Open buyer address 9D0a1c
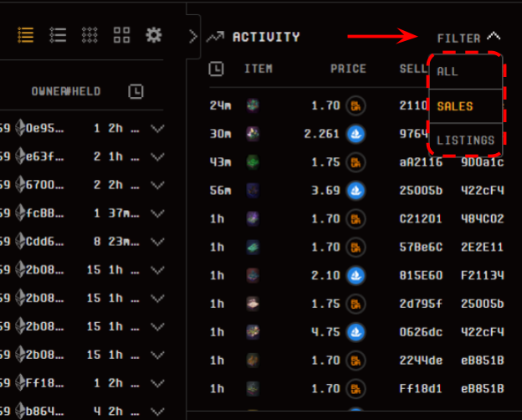The image size is (522, 420). point(483,162)
